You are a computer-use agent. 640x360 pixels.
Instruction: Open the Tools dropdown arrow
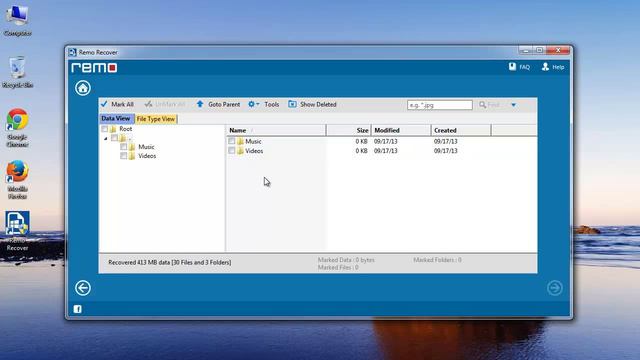tap(258, 104)
